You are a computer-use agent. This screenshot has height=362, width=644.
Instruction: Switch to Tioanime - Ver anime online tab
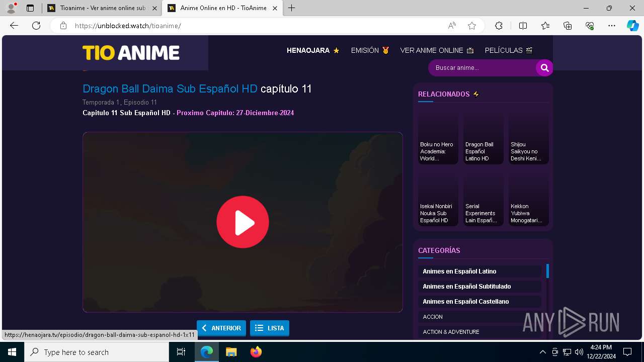click(102, 8)
